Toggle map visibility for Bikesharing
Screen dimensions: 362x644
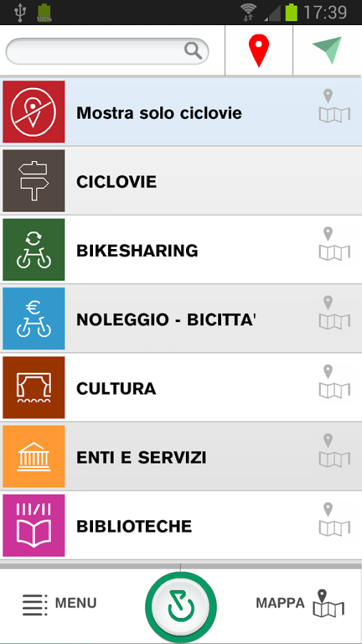pos(334,244)
